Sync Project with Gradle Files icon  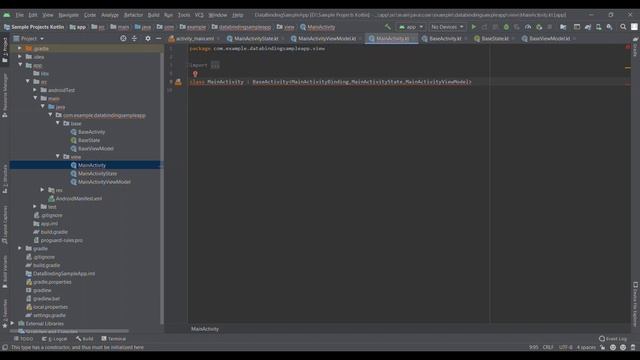(588, 27)
